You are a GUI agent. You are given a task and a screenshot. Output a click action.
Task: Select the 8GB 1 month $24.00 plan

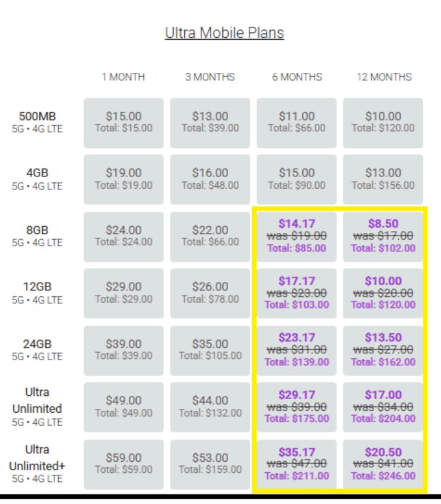tap(124, 236)
